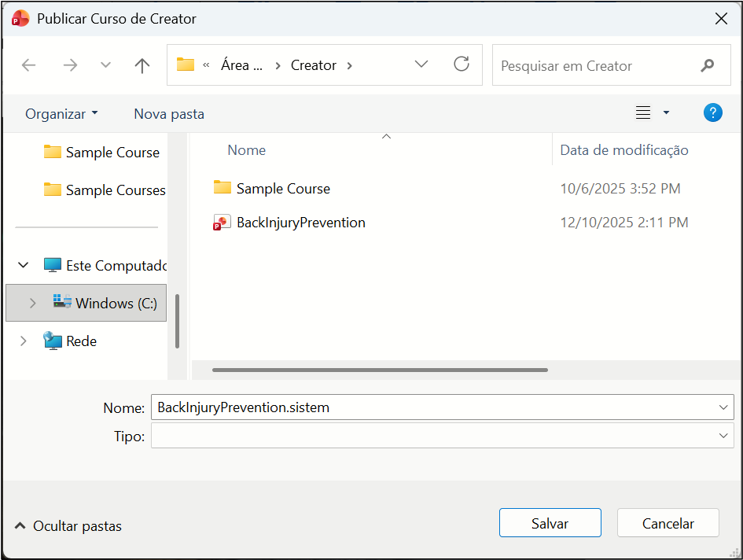
Task: Click the Back navigation arrow
Action: tap(29, 65)
